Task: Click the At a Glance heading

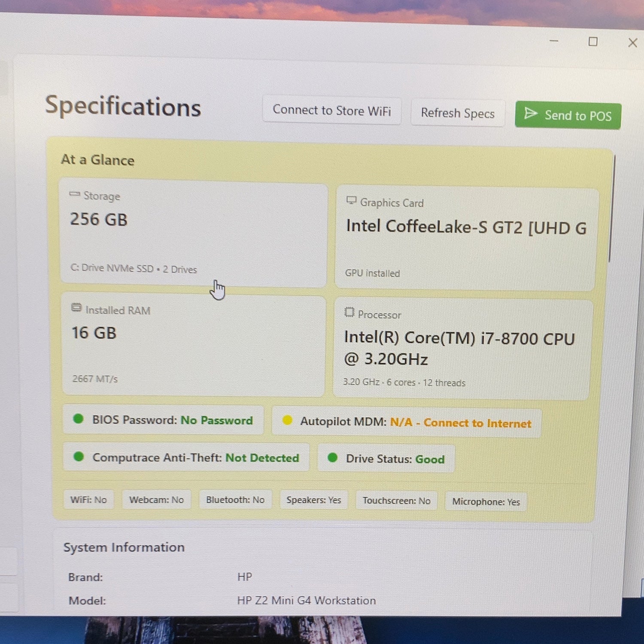Action: [98, 160]
